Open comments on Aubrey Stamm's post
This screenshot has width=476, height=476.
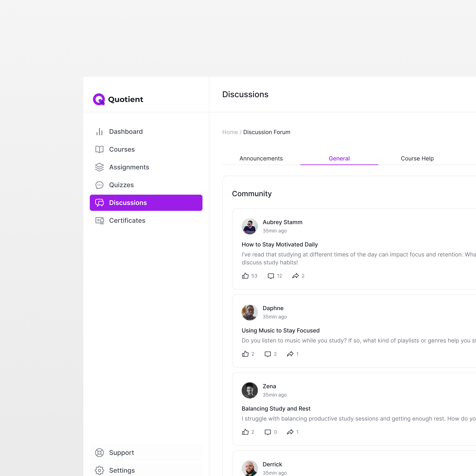271,276
